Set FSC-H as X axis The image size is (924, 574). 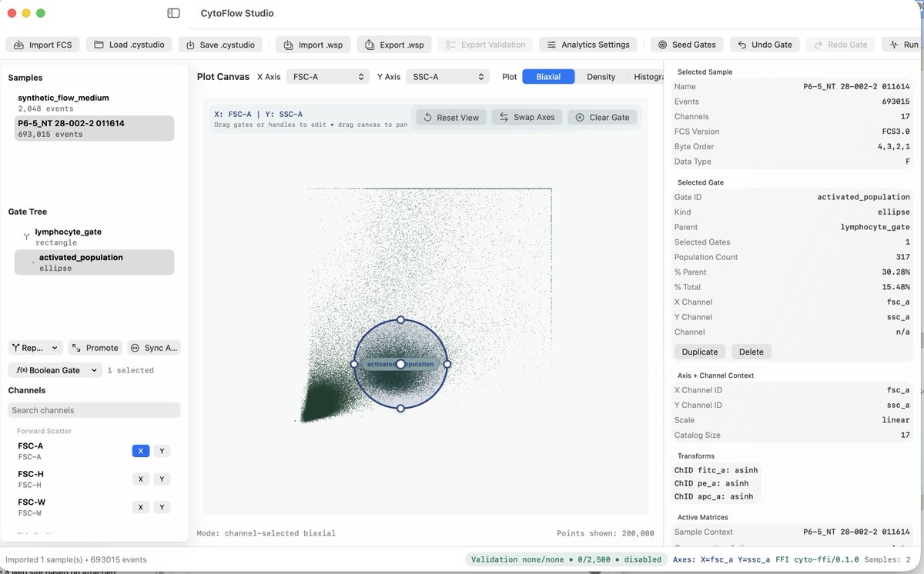click(140, 479)
